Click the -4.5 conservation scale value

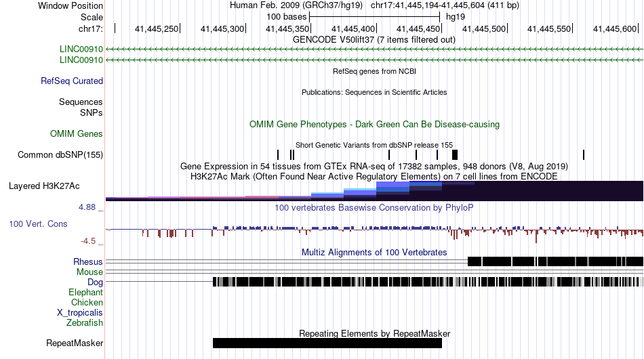click(88, 241)
